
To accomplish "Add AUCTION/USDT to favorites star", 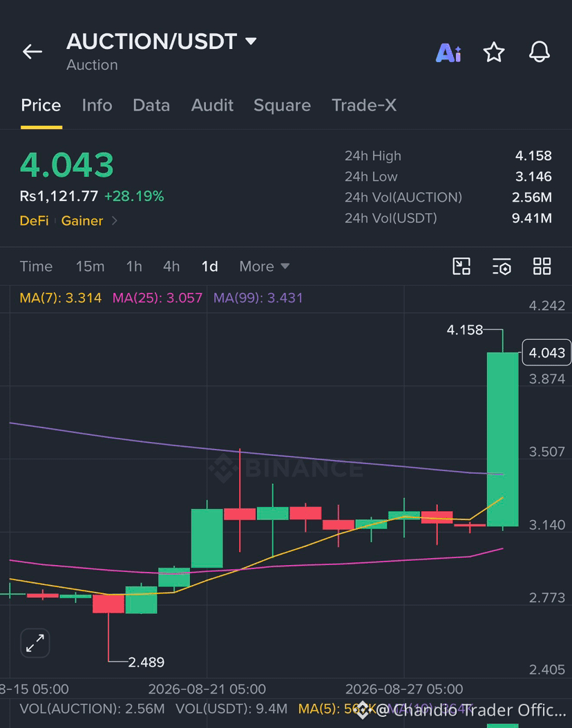I will (x=493, y=52).
